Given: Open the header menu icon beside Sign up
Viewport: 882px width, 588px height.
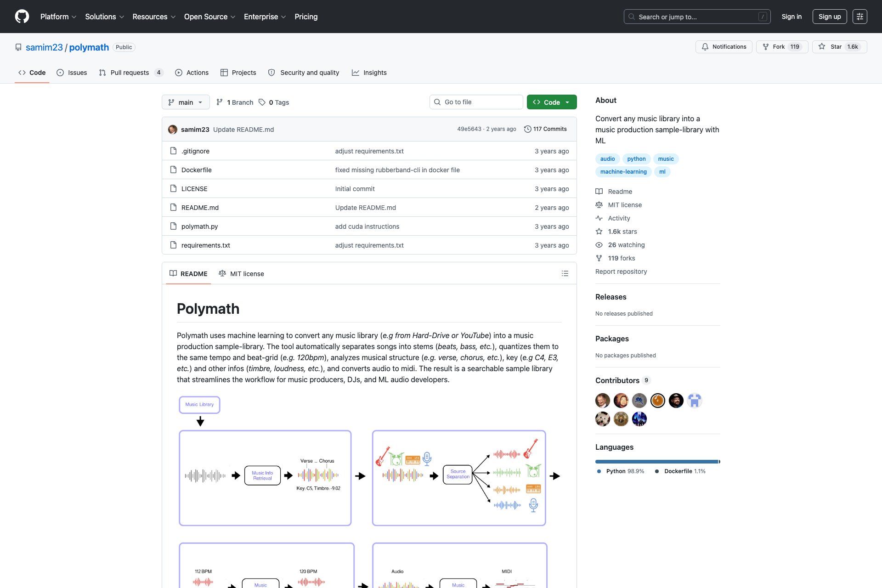Looking at the screenshot, I should click(859, 17).
